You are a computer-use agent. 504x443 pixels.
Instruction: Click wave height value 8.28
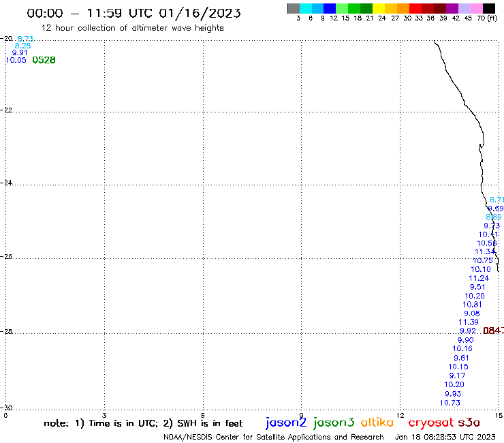(x=23, y=46)
